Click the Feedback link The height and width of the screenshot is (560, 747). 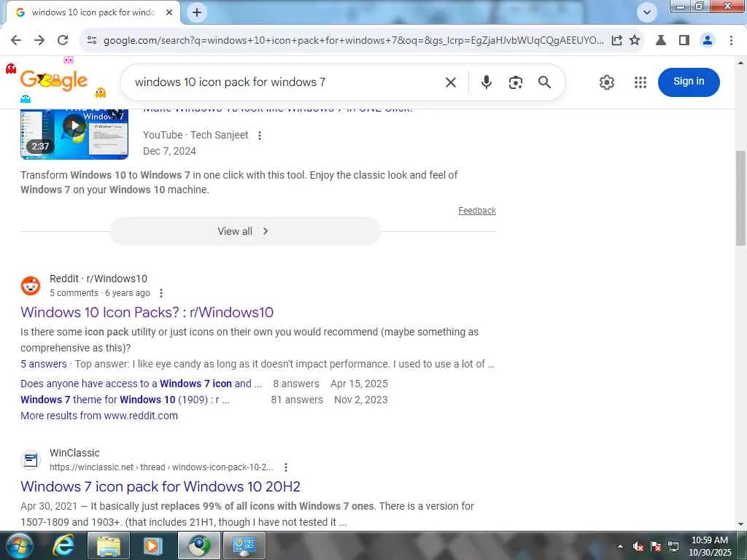click(x=477, y=211)
